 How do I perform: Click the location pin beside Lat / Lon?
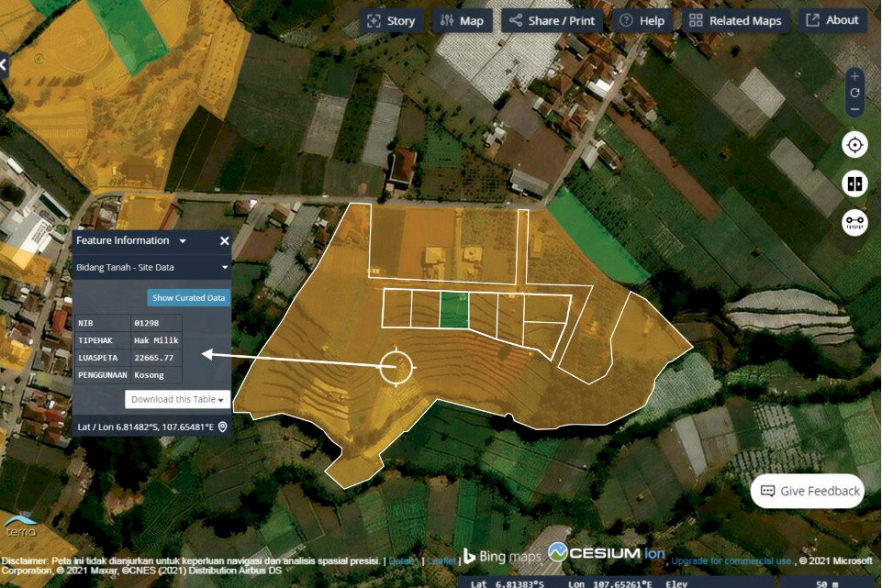(x=222, y=427)
